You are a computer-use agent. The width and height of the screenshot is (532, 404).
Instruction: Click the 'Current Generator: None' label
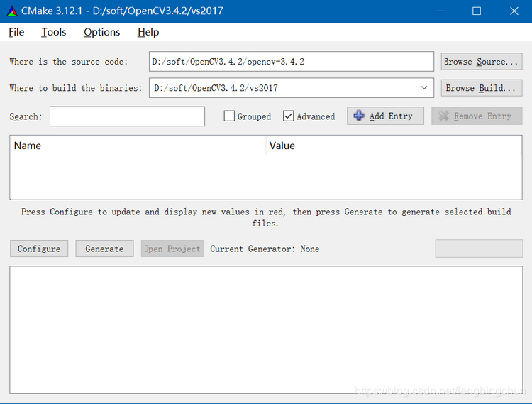click(x=265, y=249)
